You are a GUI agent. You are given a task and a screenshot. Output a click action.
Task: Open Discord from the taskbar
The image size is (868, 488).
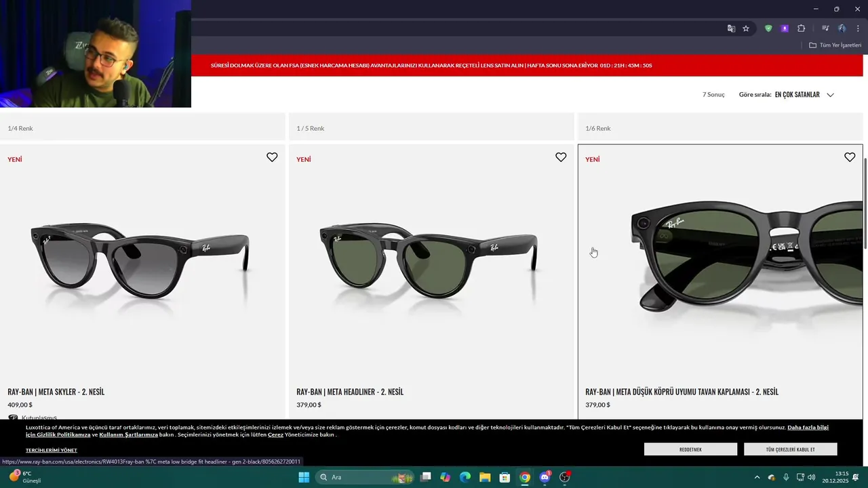click(545, 477)
